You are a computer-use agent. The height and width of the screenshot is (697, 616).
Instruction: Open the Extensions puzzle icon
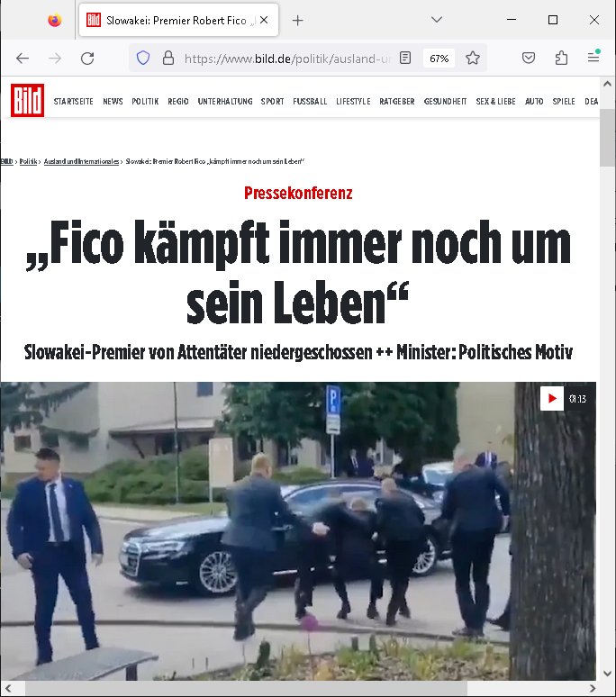click(561, 58)
